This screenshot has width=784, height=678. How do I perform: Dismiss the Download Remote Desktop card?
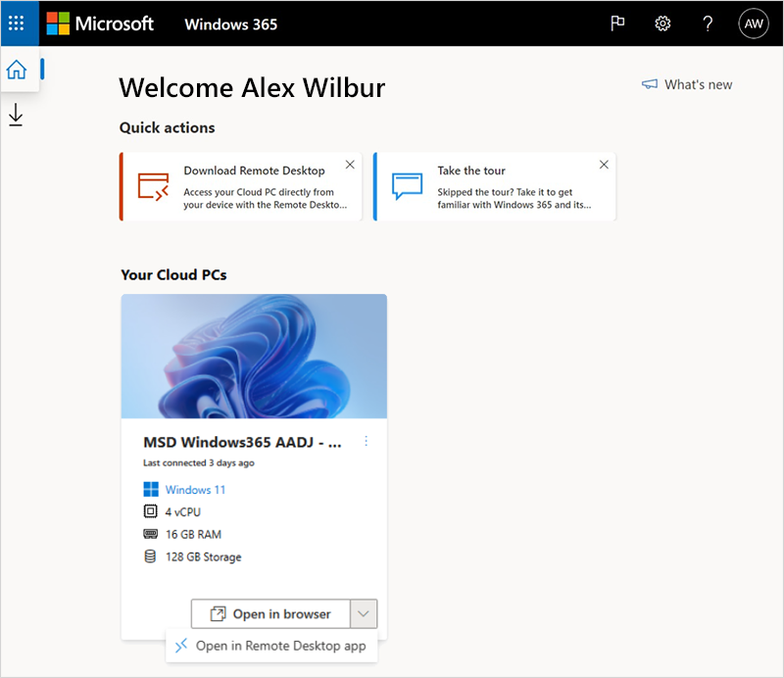[x=350, y=165]
